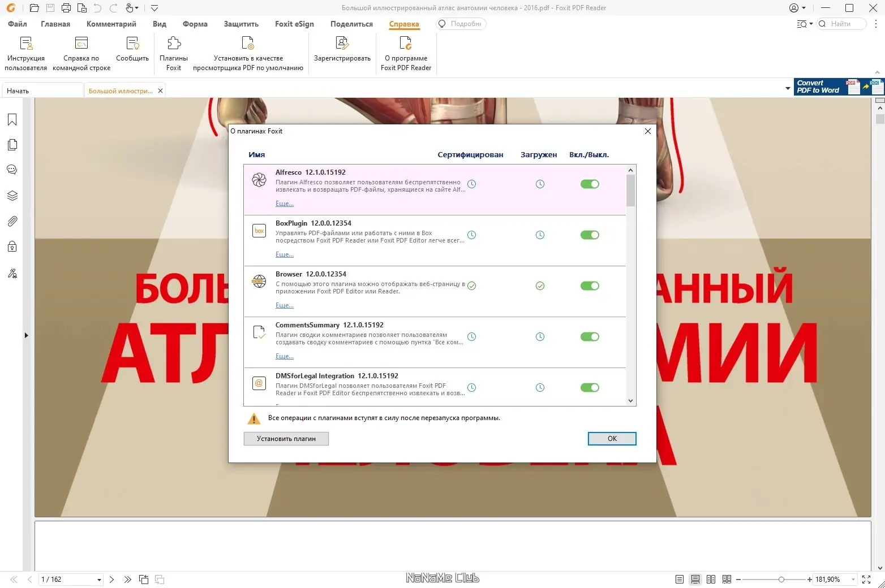Open the user account dropdown
The image size is (885, 588).
tap(797, 8)
